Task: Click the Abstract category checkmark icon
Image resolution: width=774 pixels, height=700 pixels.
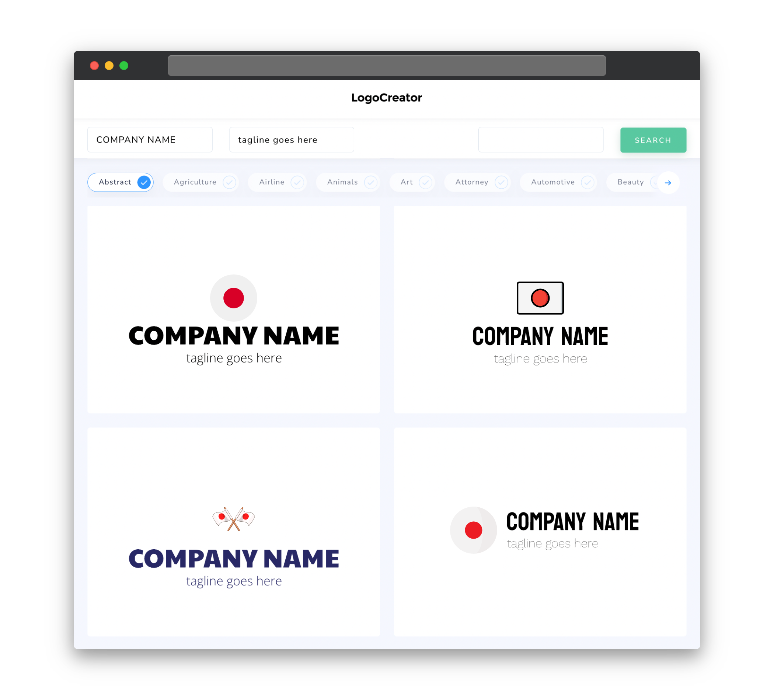Action: pos(144,182)
